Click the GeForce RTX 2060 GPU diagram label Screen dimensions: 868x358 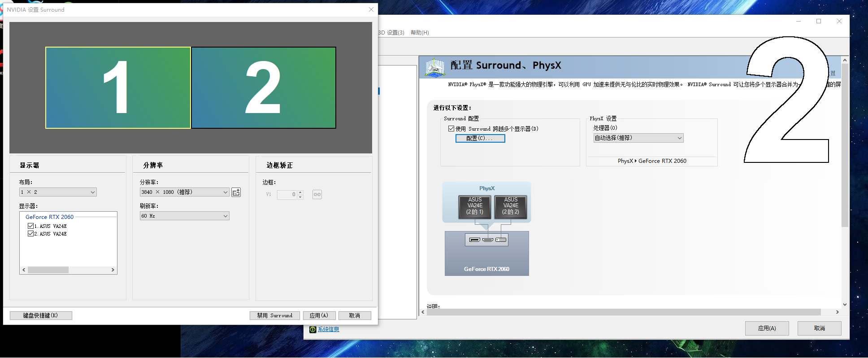tap(486, 269)
